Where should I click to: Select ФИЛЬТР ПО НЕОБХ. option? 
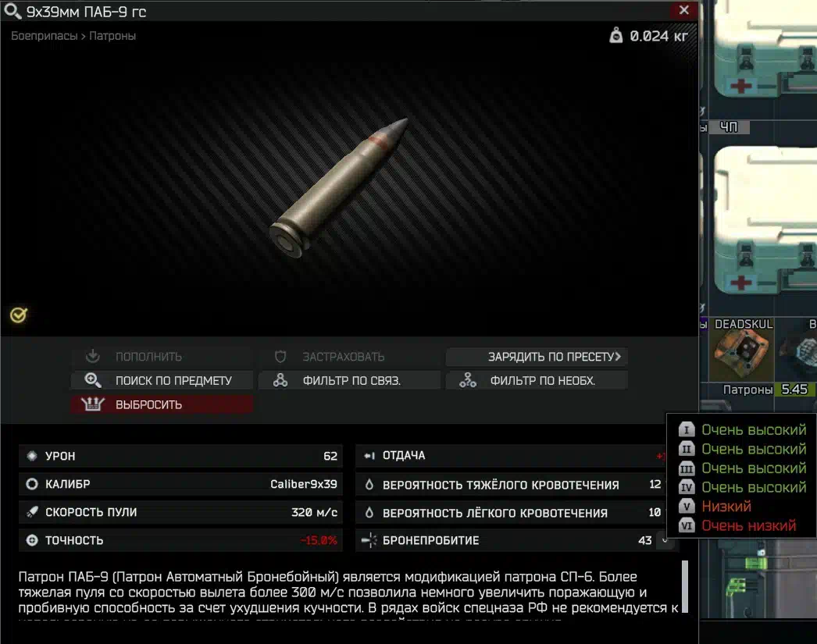click(x=537, y=381)
